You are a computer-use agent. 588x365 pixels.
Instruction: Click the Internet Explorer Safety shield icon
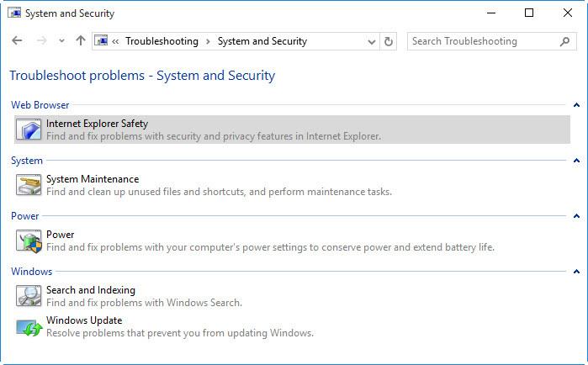pos(29,130)
